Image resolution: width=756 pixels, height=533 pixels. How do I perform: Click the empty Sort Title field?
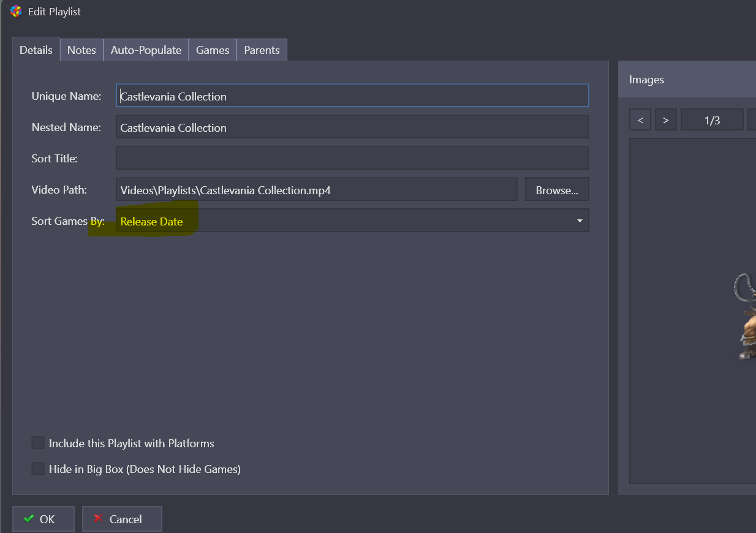(x=352, y=158)
